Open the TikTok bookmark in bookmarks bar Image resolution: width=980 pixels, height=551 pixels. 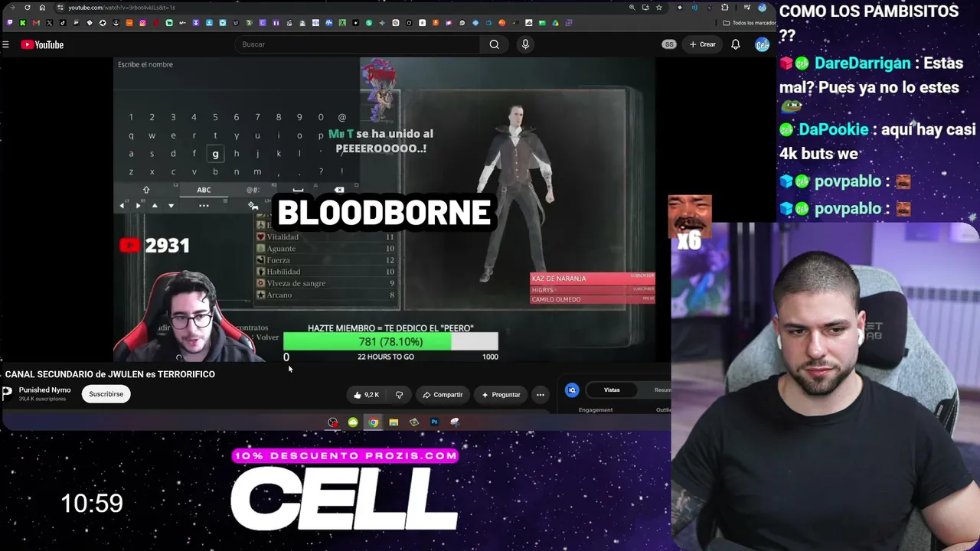pyautogui.click(x=63, y=23)
